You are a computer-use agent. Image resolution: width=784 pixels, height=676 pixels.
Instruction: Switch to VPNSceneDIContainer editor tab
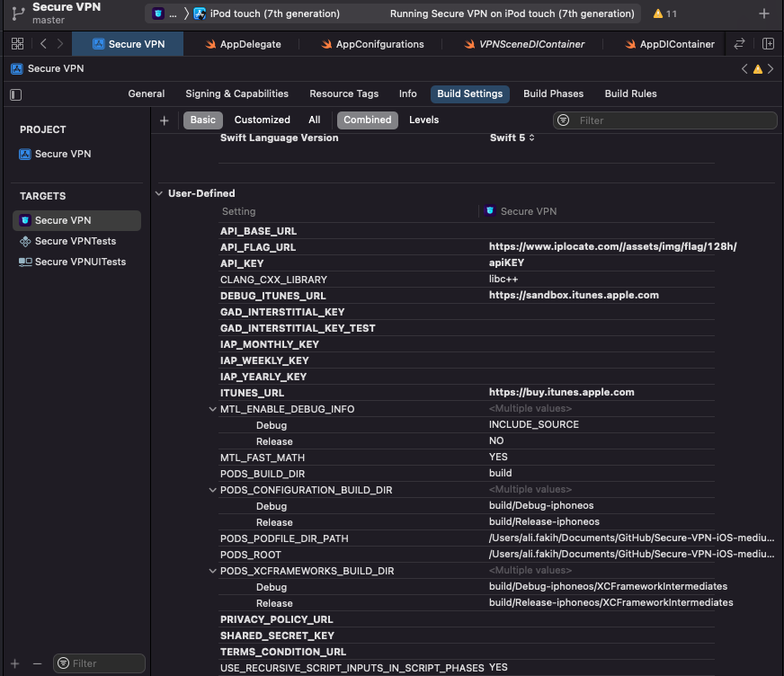point(523,44)
